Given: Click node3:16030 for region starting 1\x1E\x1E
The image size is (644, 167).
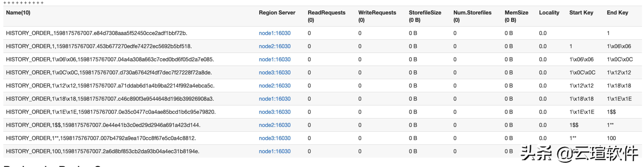Looking at the screenshot, I should click(274, 112).
